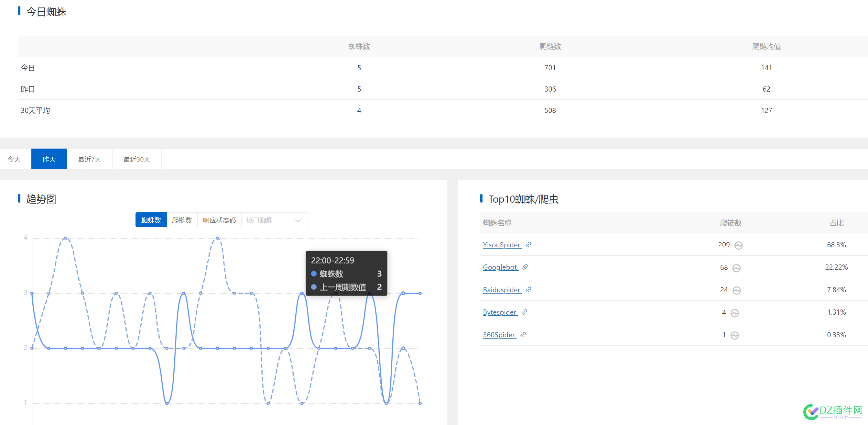Viewport: 868px width, 425px height.
Task: Show trend icon next to 24 crawl count
Action: click(x=737, y=290)
